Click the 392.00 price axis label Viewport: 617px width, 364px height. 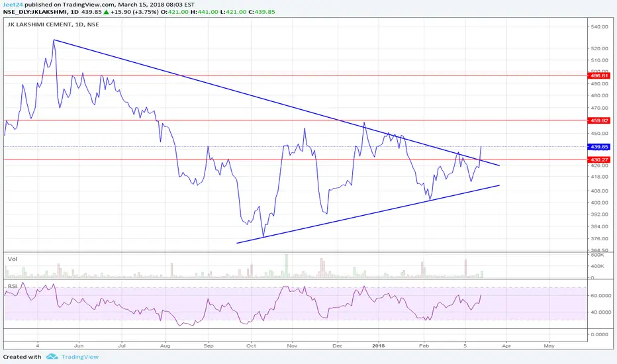pos(600,214)
